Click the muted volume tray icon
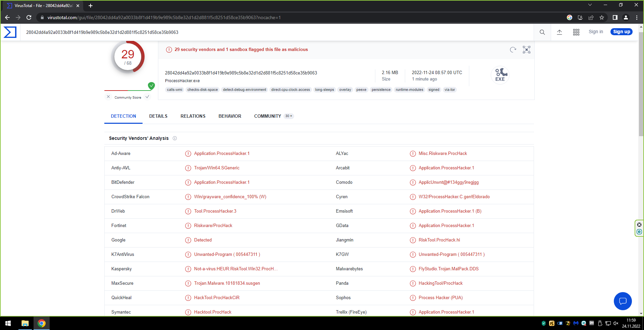Image resolution: width=644 pixels, height=330 pixels. (616, 323)
